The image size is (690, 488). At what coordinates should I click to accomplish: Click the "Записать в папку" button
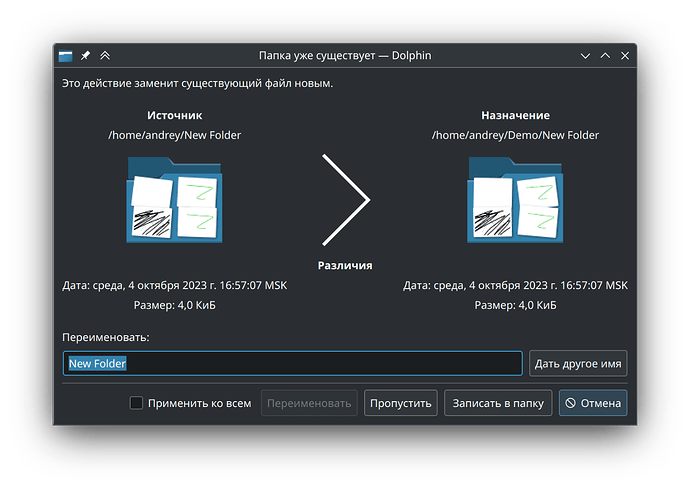[498, 403]
